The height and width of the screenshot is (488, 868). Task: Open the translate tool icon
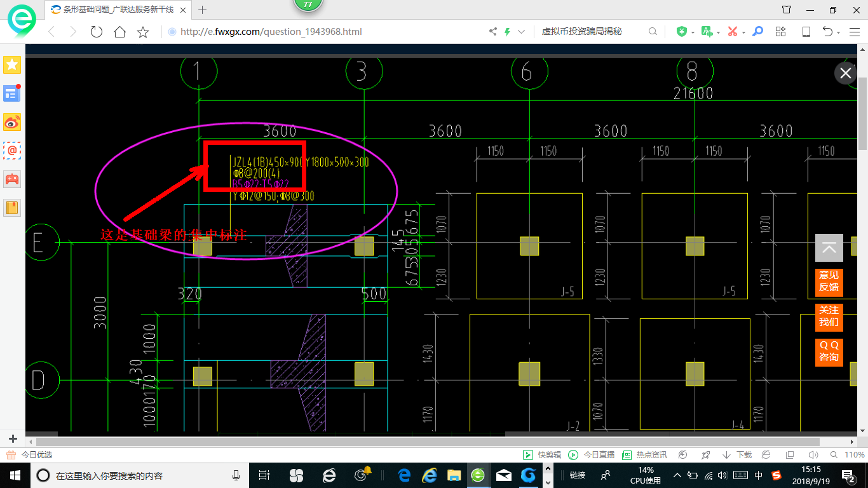click(x=707, y=32)
